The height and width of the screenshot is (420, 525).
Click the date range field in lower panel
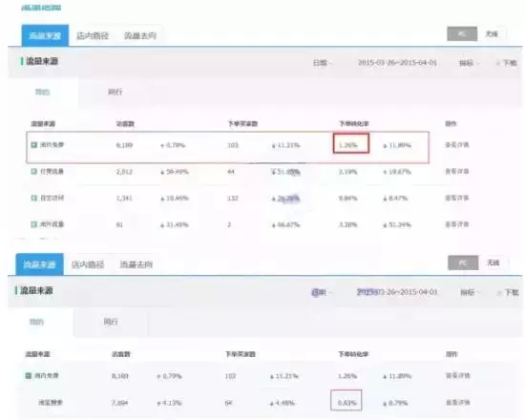point(397,292)
